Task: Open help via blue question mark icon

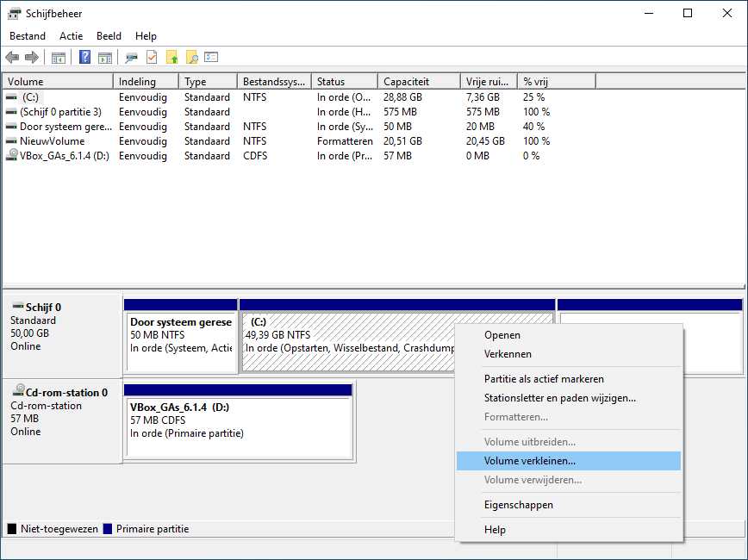Action: (85, 58)
